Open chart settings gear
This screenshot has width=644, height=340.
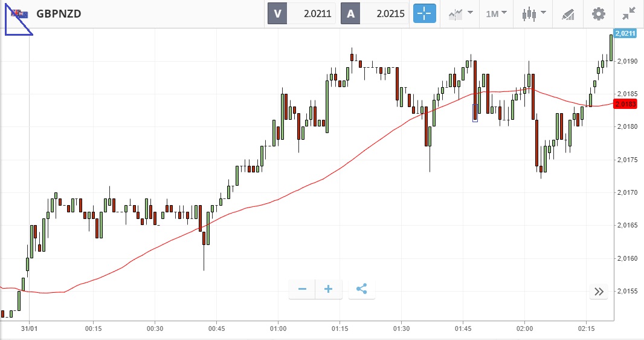pyautogui.click(x=598, y=13)
